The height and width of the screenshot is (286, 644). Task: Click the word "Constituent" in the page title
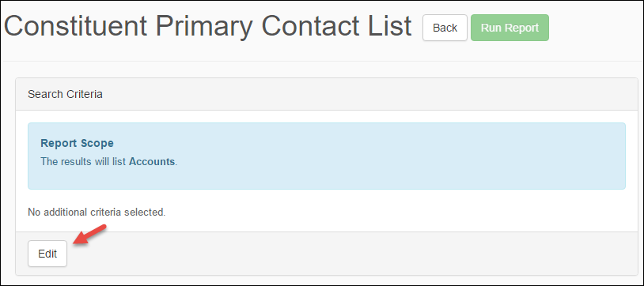tap(75, 26)
